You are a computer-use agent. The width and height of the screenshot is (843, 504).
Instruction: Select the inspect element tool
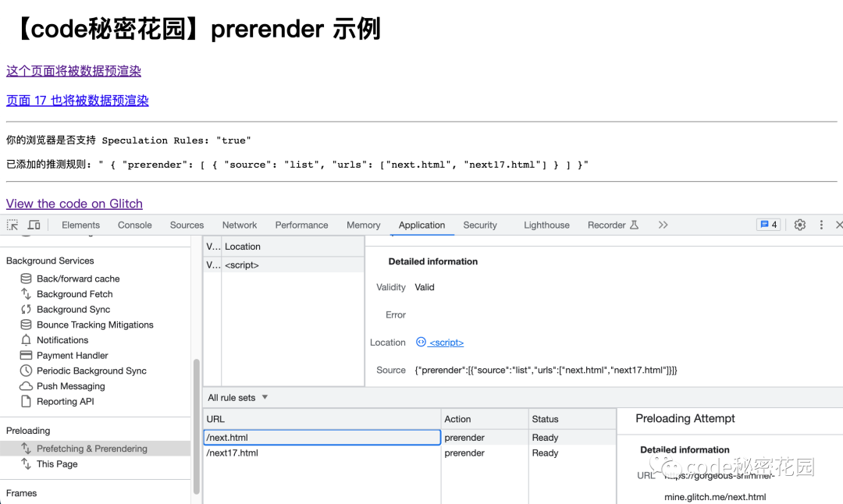click(12, 224)
